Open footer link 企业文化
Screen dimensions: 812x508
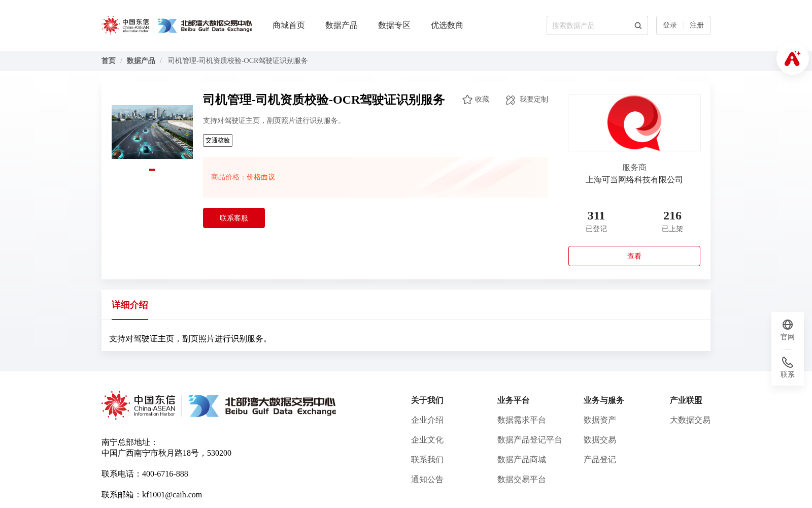pyautogui.click(x=427, y=440)
